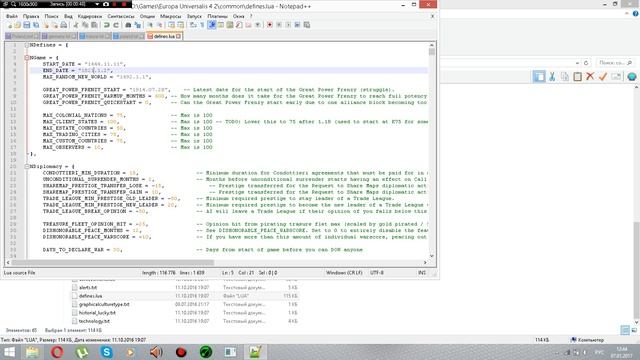Click the Paste clipboard icon in Explorer window
This screenshot has height=360, width=640.
point(578,76)
